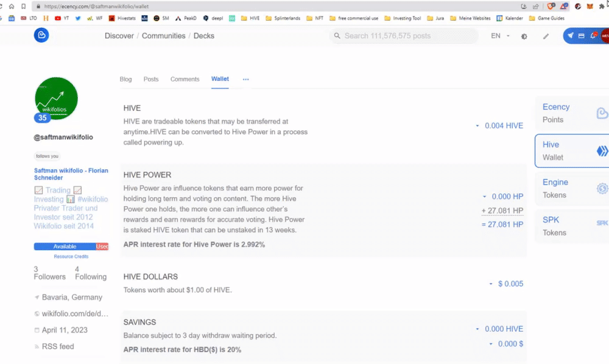Click the browser bookmark icon
The height and width of the screenshot is (364, 609).
[23, 6]
